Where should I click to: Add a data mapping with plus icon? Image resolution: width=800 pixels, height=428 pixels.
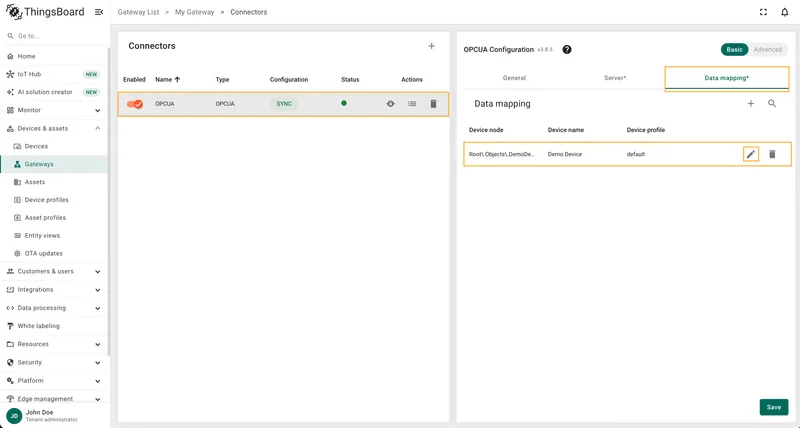click(751, 104)
